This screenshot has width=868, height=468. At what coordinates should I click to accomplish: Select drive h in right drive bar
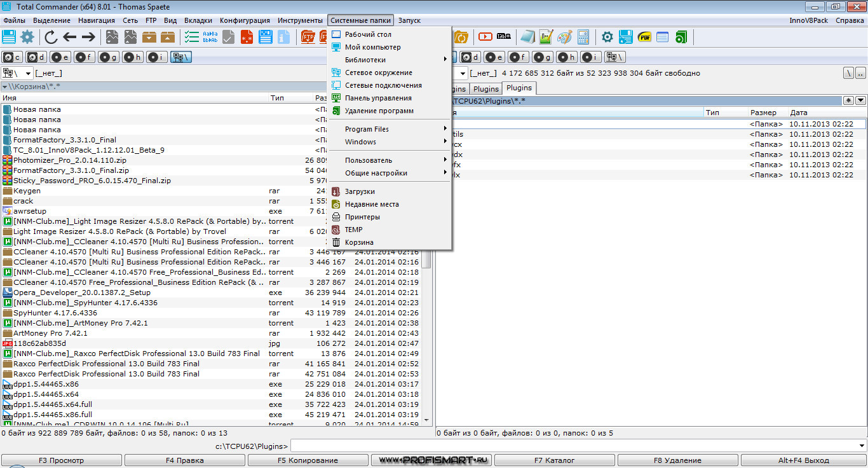(x=567, y=57)
